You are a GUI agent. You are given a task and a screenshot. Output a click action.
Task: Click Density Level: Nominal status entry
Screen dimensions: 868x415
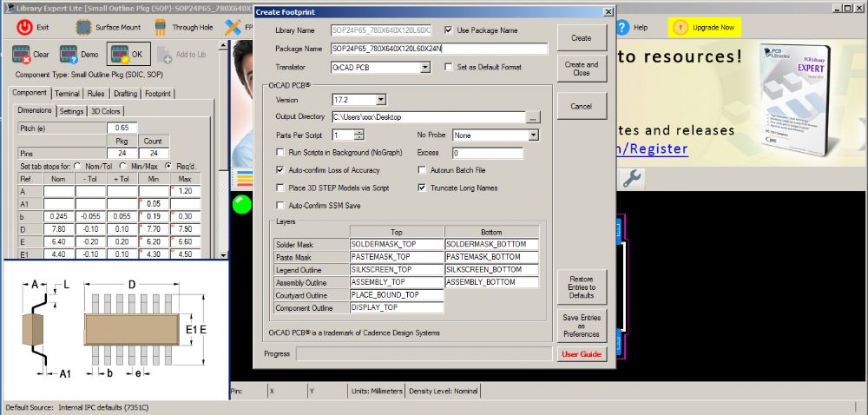coord(443,391)
